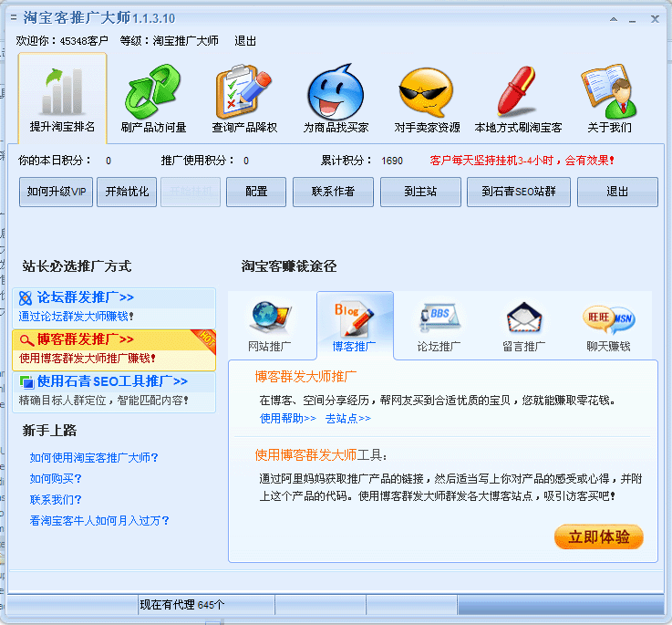Image resolution: width=672 pixels, height=625 pixels.
Task: Open the 使用石青SEO工具推广>> link
Action: (112, 381)
